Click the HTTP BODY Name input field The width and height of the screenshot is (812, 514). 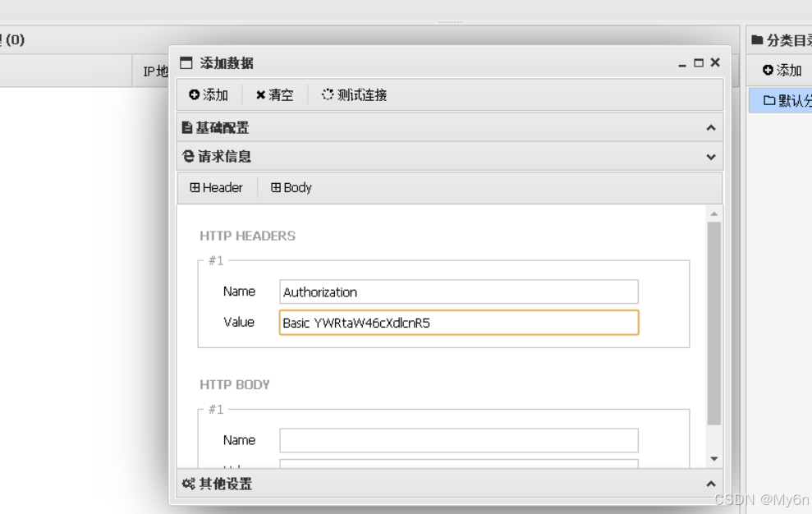click(459, 440)
